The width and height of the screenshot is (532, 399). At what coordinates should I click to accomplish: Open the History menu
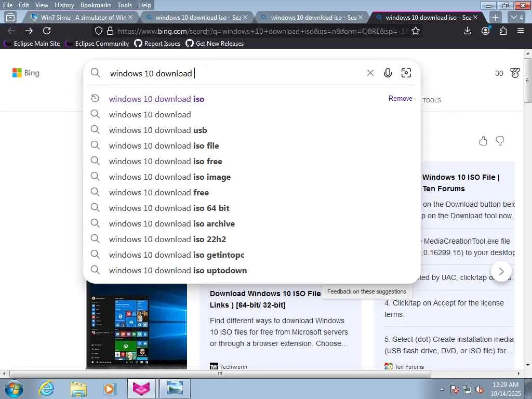pyautogui.click(x=64, y=5)
